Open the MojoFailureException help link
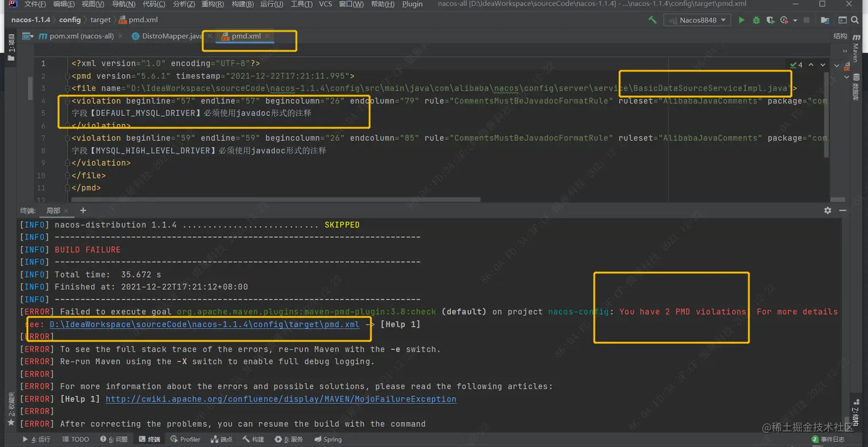Viewport: 868px width, 447px height. coord(281,399)
